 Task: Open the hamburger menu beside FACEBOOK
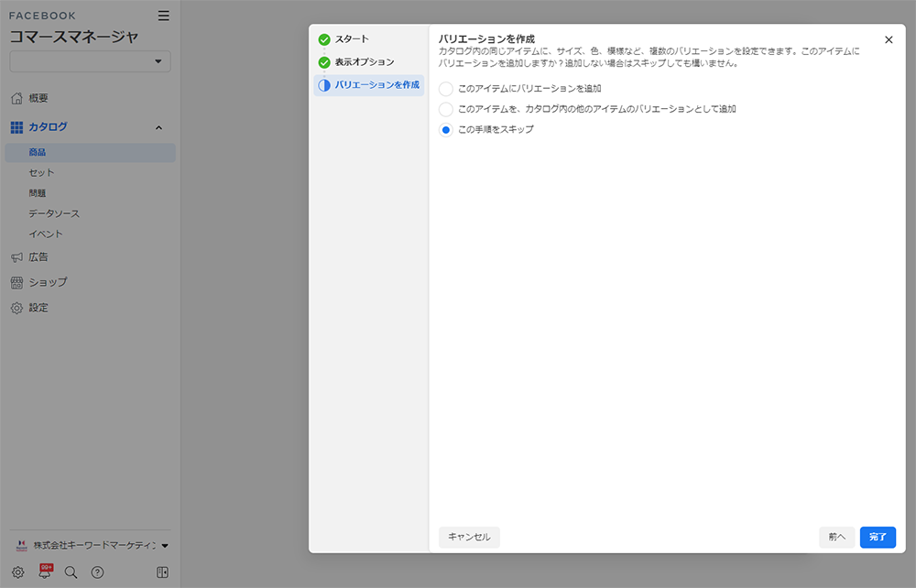164,16
